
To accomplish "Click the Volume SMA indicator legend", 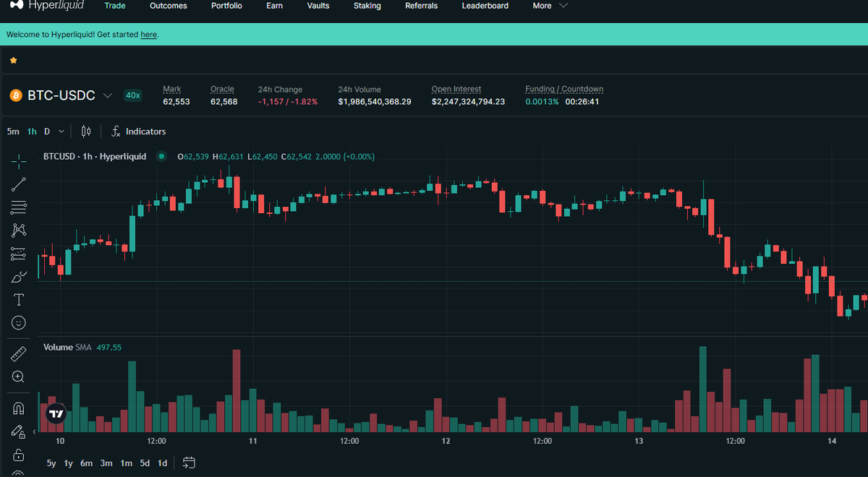I will coord(82,348).
